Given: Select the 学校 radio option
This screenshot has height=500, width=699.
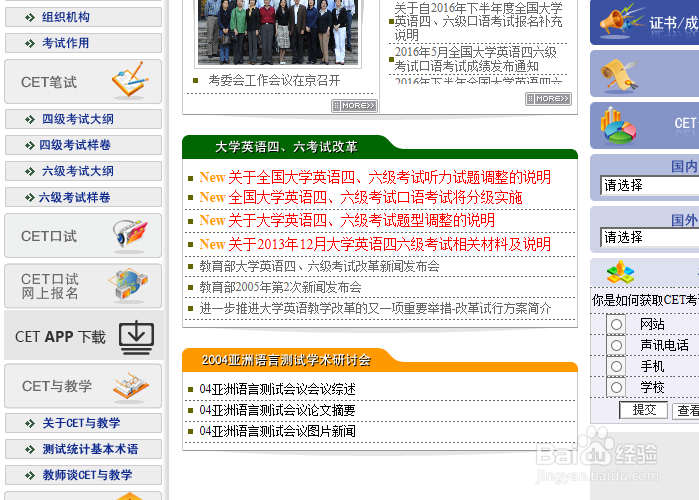Looking at the screenshot, I should (x=617, y=387).
